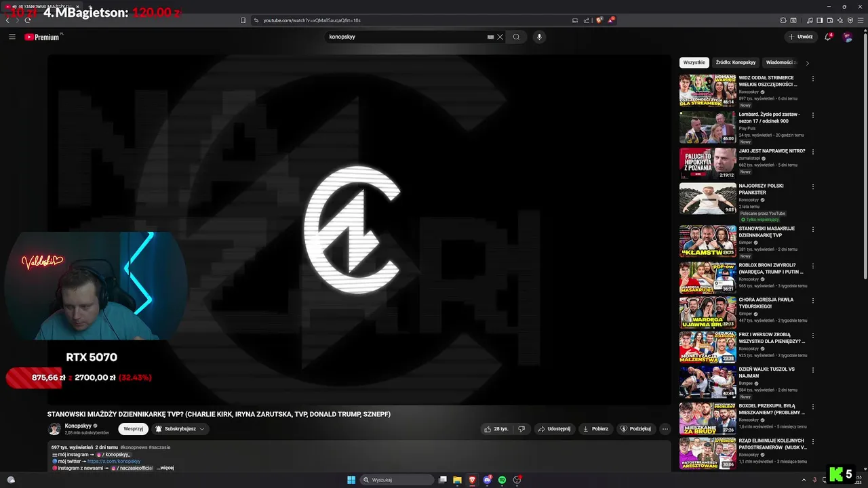Open File Explorer from taskbar
Viewport: 868px width, 488px height.
458,480
